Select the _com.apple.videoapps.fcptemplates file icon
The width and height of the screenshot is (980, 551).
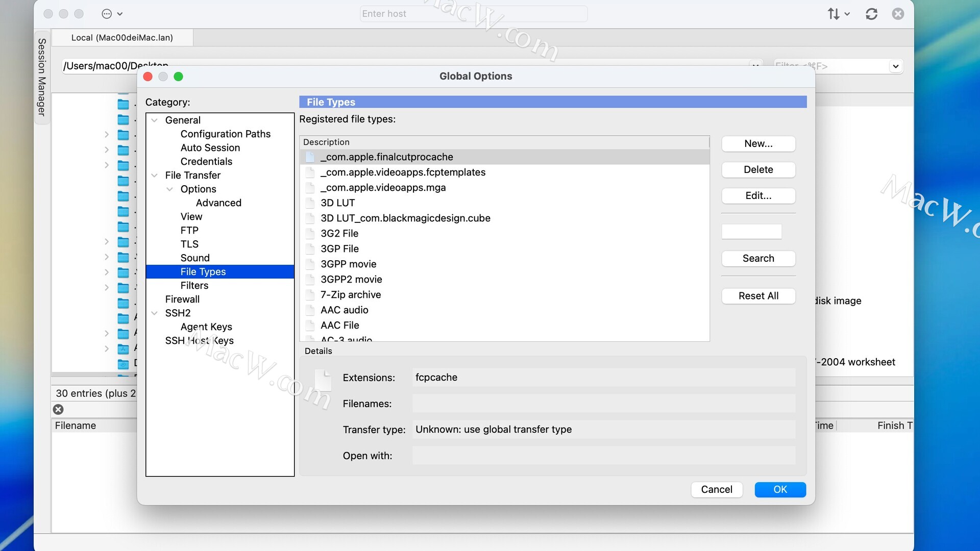(310, 172)
